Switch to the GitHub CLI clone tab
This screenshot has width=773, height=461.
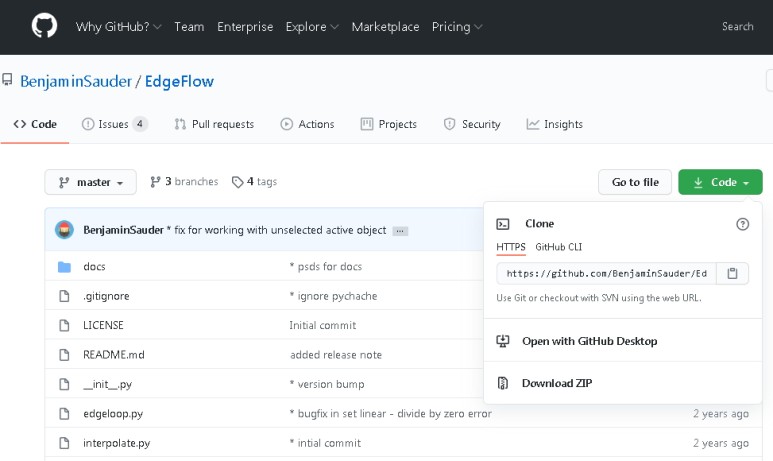[x=559, y=247]
